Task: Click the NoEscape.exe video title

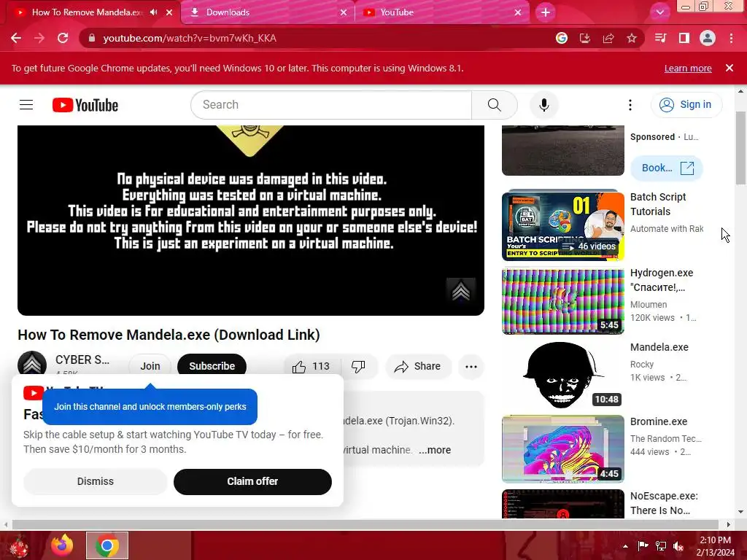Action: pyautogui.click(x=664, y=503)
